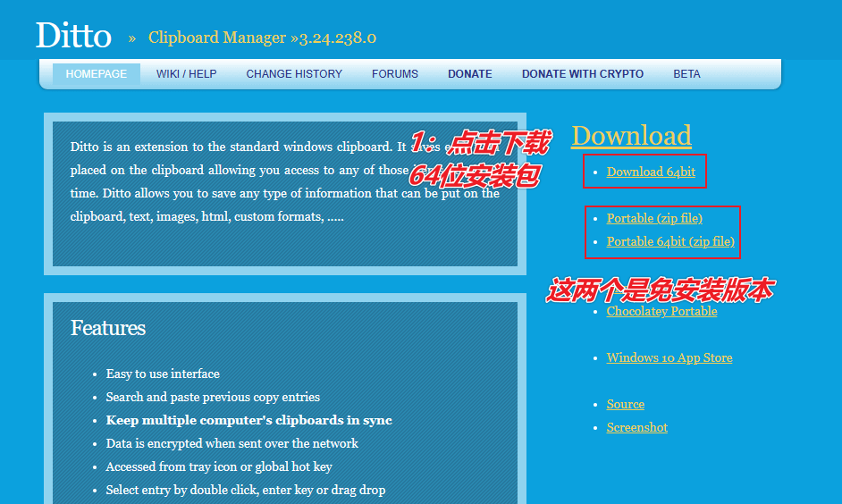Click the Download section heading

pyautogui.click(x=631, y=136)
